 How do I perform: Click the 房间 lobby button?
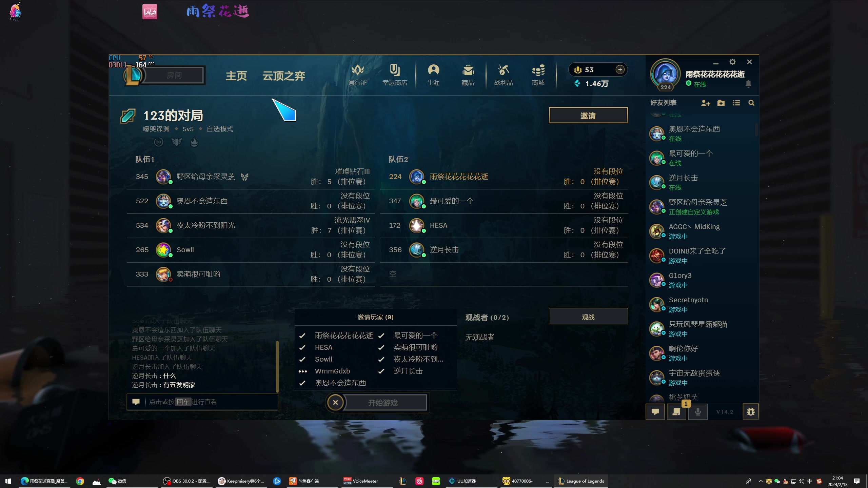click(174, 75)
